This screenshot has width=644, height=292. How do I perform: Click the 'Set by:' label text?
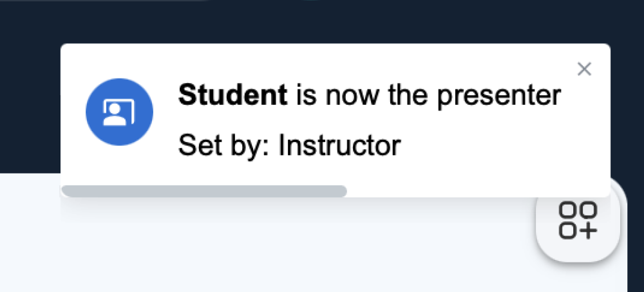[224, 147]
